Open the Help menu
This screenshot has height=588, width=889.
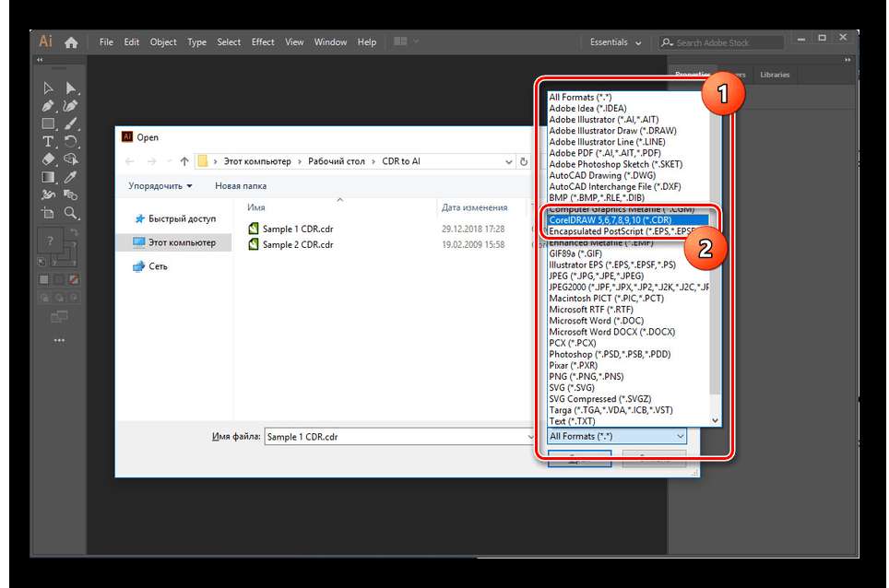point(367,41)
